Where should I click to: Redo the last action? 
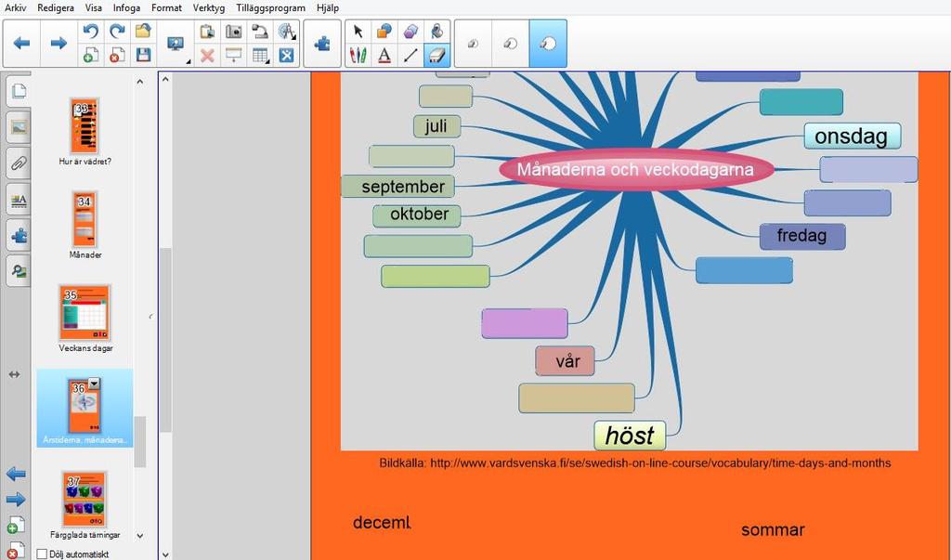(116, 32)
